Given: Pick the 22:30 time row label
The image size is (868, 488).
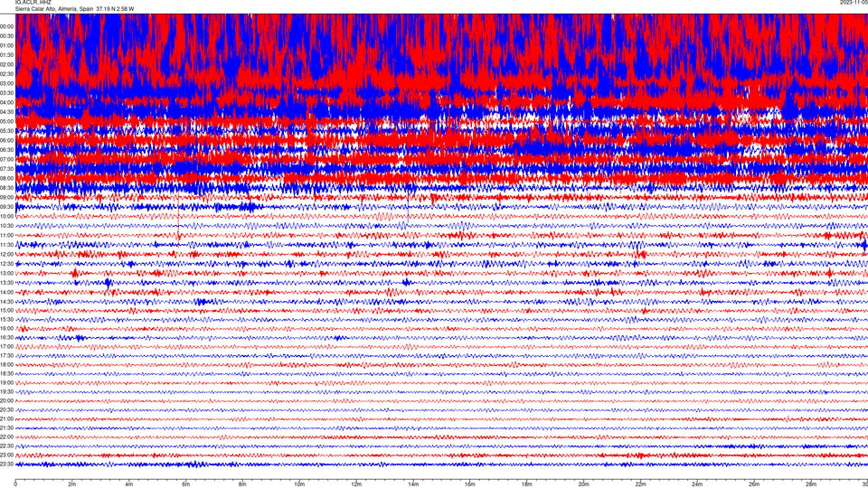Looking at the screenshot, I should click(x=6, y=446).
